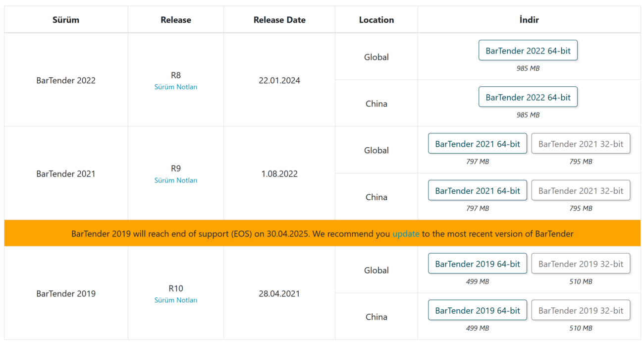Click the 'Sürüm' column header
The height and width of the screenshot is (343, 644).
66,20
